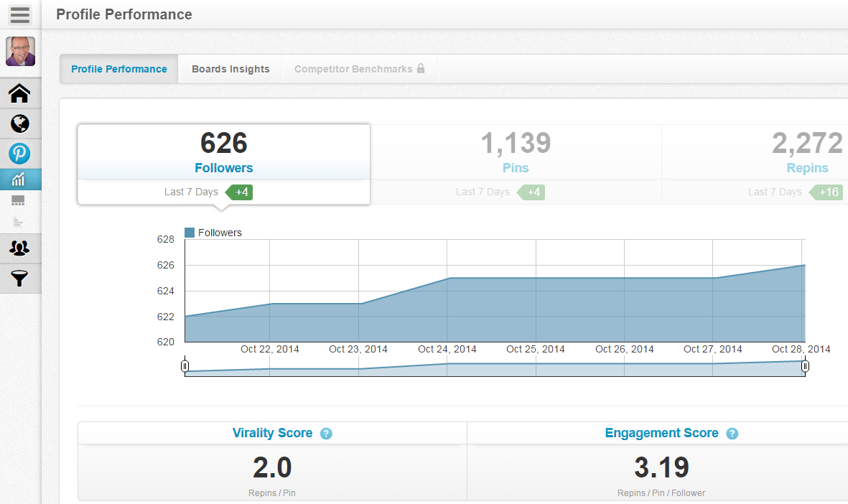Click the right handle of range slider
This screenshot has height=504, width=848.
click(805, 367)
